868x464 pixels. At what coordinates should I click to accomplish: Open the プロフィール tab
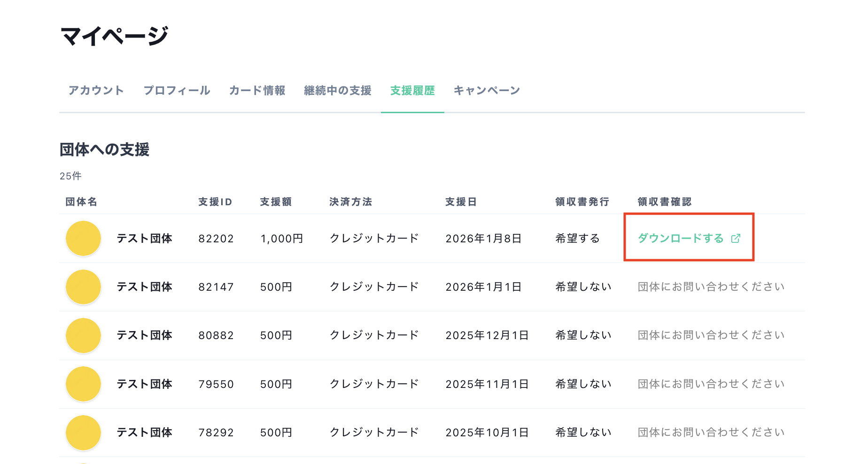pyautogui.click(x=177, y=91)
